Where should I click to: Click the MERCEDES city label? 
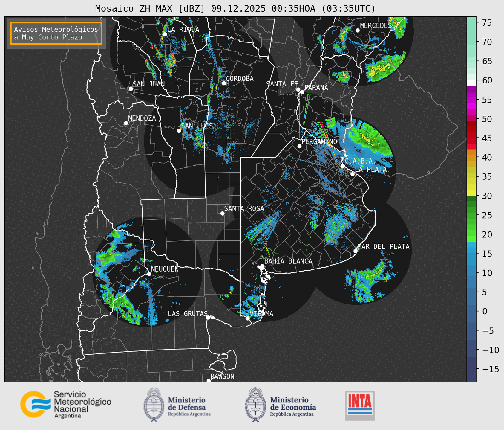coord(376,26)
